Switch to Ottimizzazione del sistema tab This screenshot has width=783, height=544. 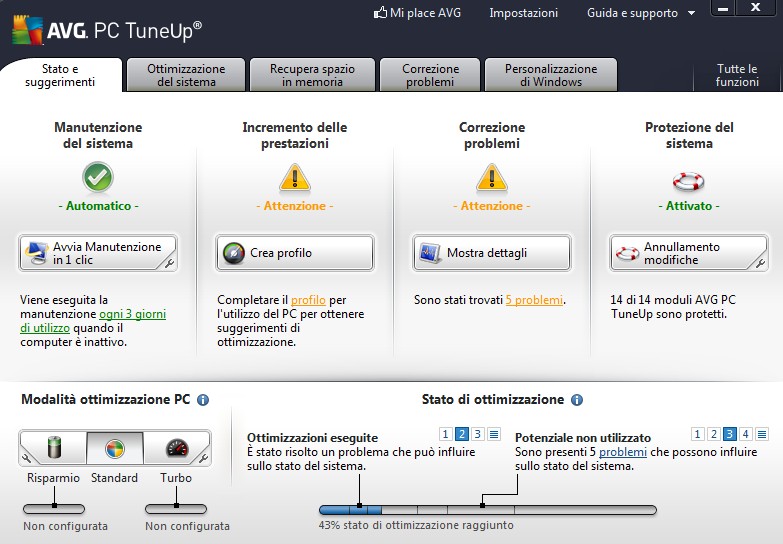coord(186,75)
